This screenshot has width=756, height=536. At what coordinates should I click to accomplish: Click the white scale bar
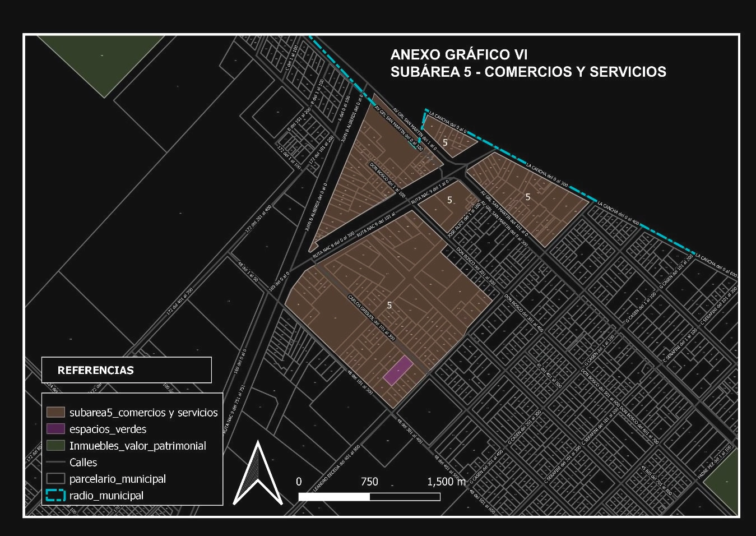pos(369,497)
